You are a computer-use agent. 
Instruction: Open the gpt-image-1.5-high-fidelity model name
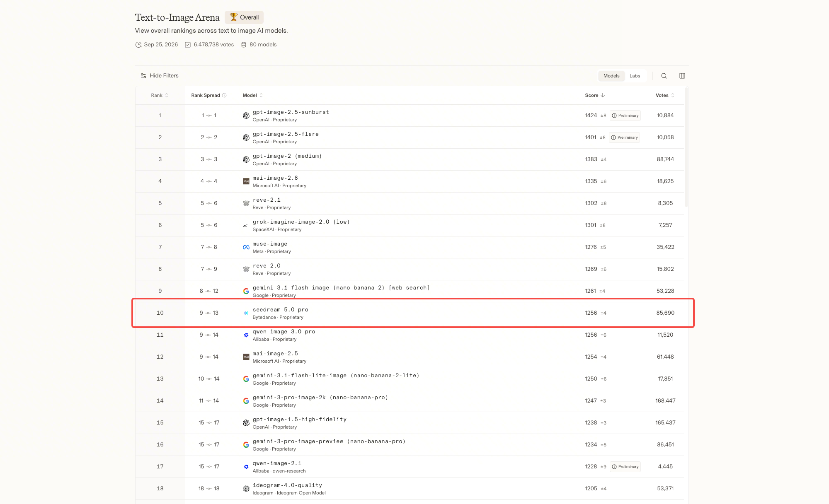tap(299, 420)
